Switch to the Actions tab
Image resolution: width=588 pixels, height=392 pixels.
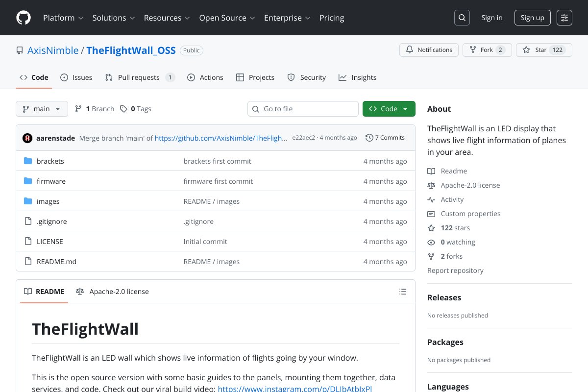(x=205, y=77)
